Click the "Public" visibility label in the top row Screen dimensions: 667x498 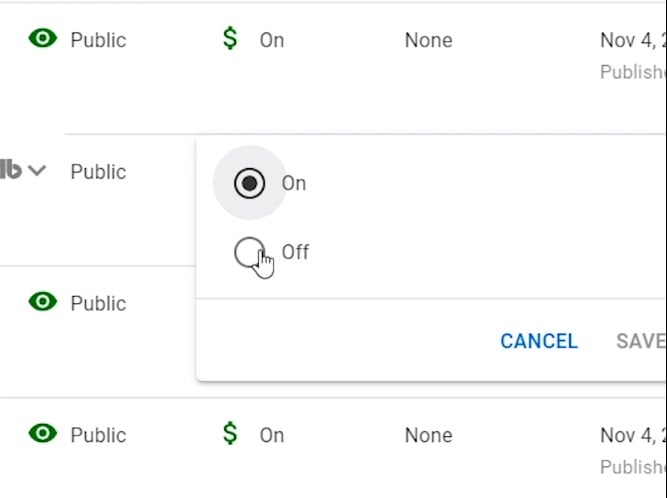[x=98, y=40]
